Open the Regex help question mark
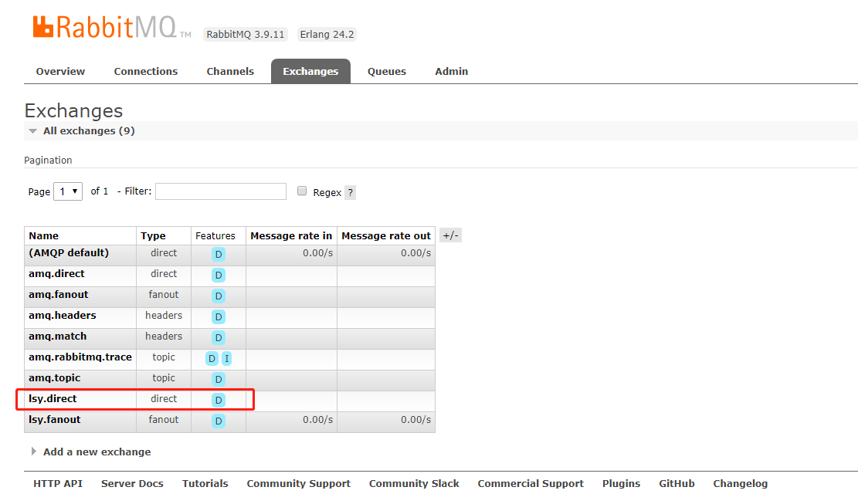The height and width of the screenshot is (504, 858). [x=350, y=192]
